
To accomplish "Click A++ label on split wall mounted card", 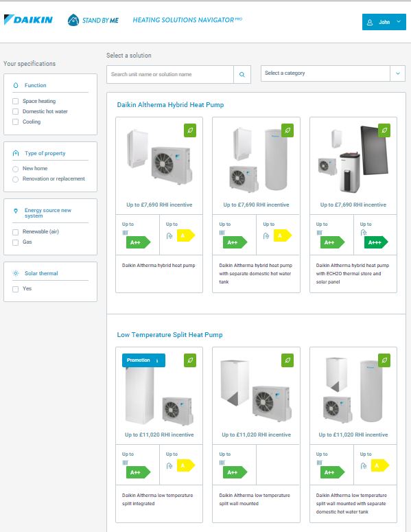I will [235, 472].
